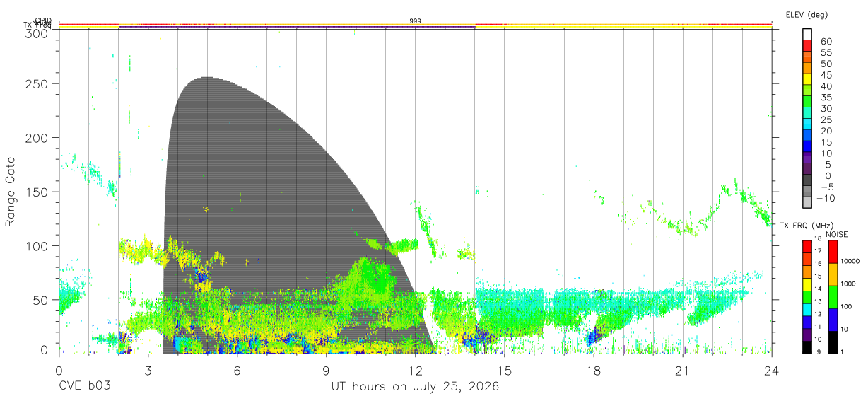Image resolution: width=868 pixels, height=401 pixels.
Task: Click the '60' value on ELEV color bar
Action: pyautogui.click(x=826, y=42)
